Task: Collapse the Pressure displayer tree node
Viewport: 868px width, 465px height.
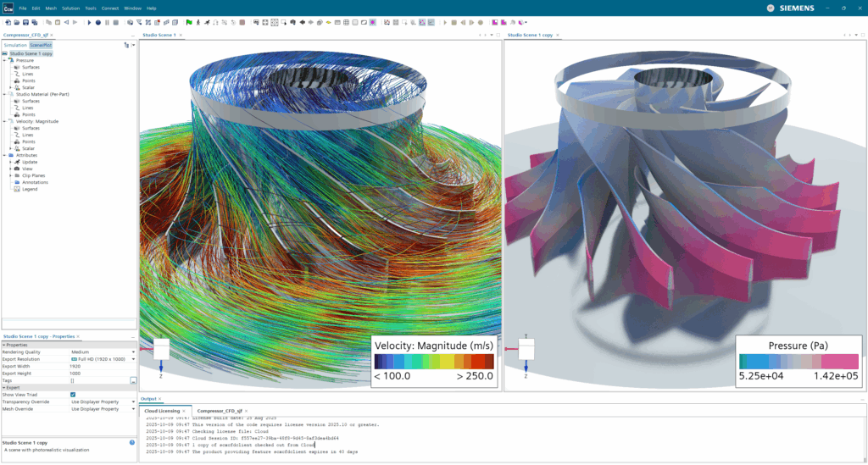Action: (5, 60)
